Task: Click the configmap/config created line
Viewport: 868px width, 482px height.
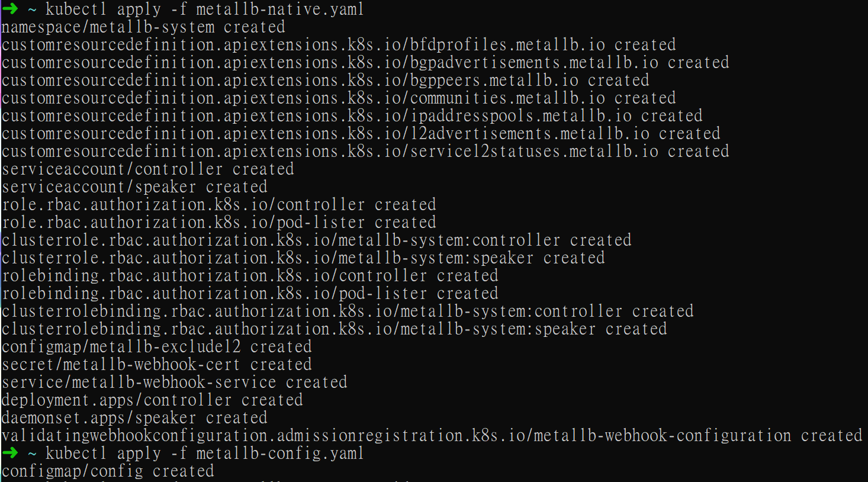Action: (x=108, y=471)
